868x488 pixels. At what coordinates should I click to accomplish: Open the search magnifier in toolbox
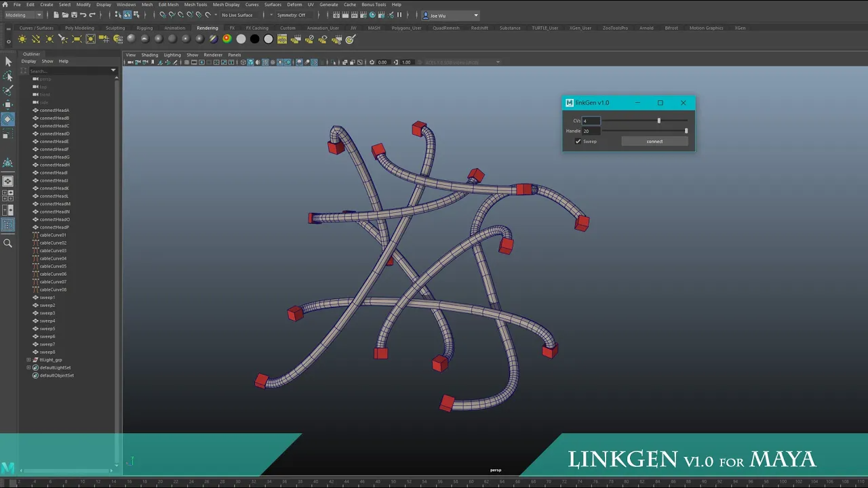8,243
